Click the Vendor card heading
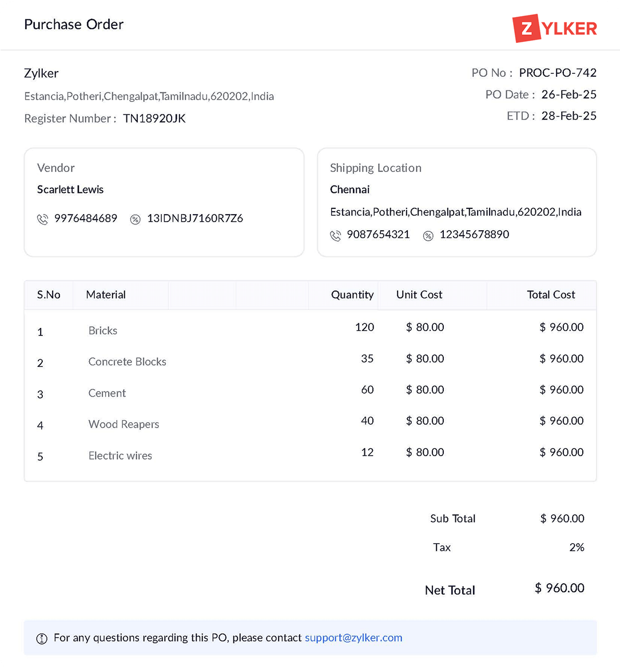 (55, 168)
